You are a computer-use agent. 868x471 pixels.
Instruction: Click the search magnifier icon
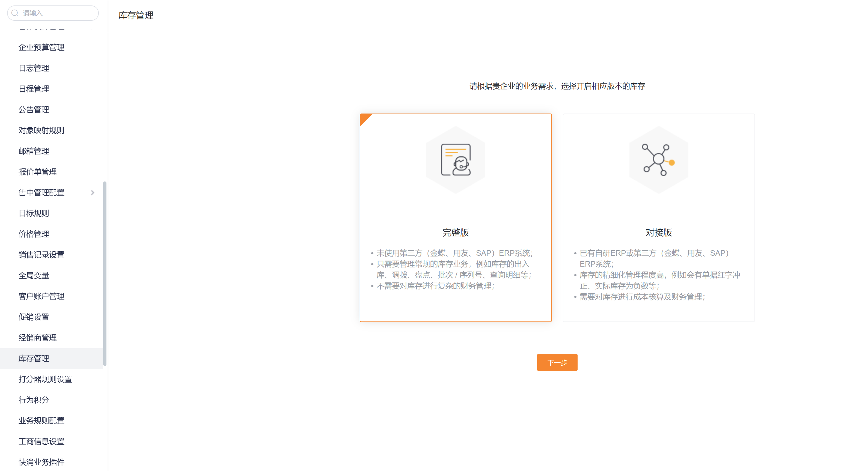tap(15, 13)
